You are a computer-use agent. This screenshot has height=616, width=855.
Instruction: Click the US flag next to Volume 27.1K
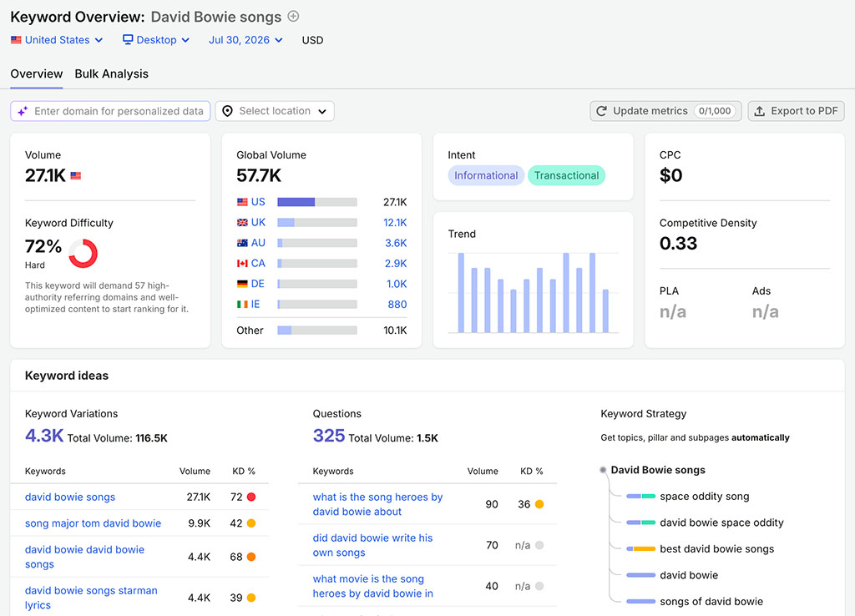tap(76, 175)
